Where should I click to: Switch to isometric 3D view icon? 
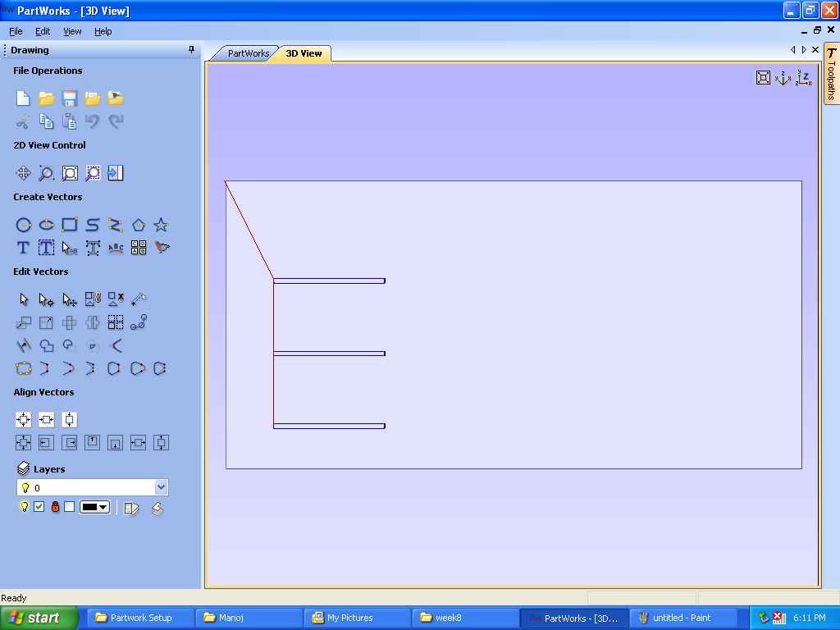click(x=783, y=78)
